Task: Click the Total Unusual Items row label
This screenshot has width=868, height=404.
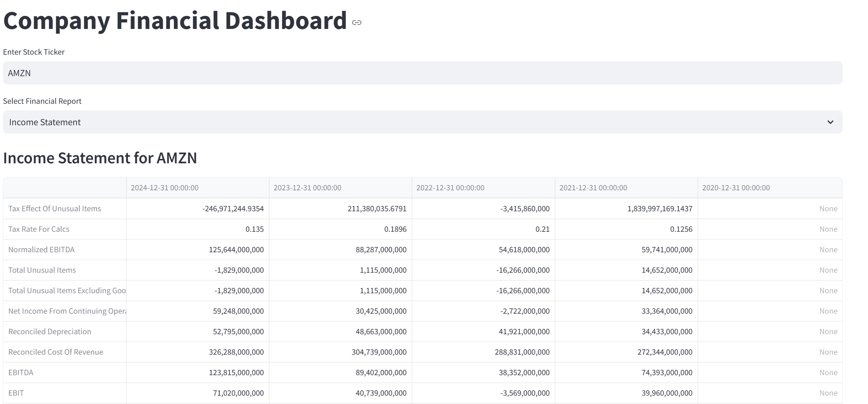Action: point(42,270)
